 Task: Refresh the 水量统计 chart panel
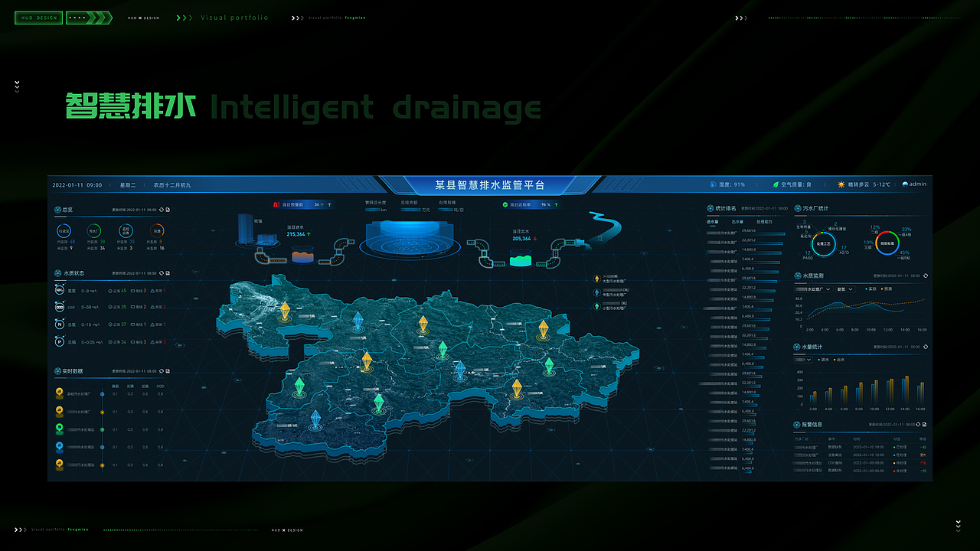point(925,347)
